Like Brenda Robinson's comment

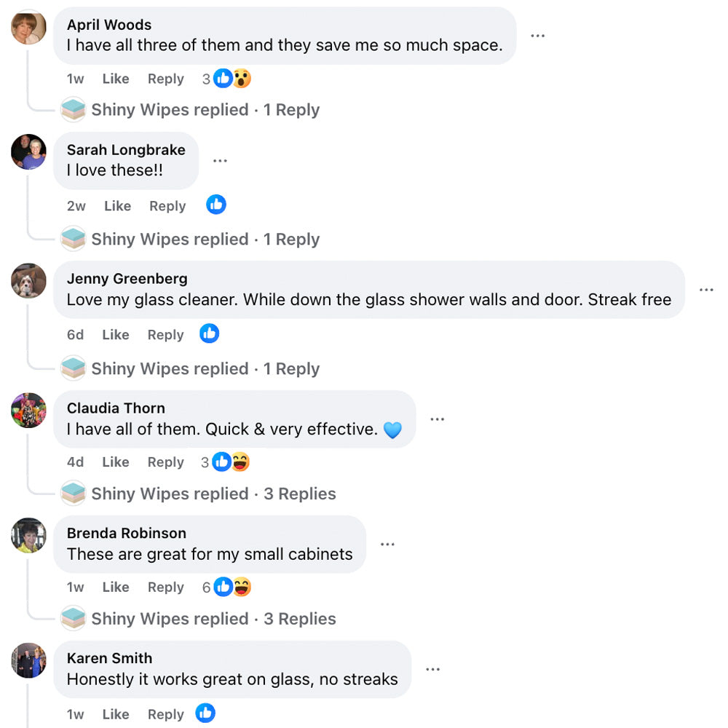(x=115, y=587)
